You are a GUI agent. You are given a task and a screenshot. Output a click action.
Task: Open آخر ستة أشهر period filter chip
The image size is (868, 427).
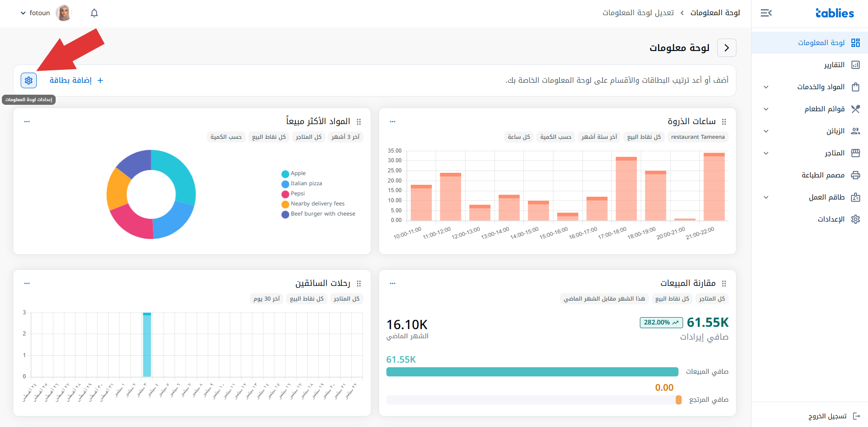coord(599,137)
